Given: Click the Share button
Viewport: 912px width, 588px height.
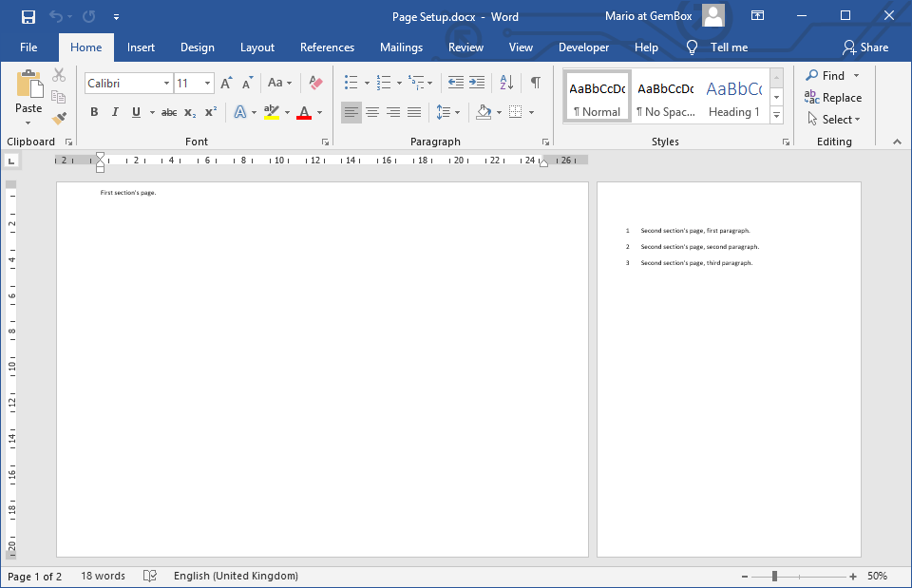Looking at the screenshot, I should [865, 47].
